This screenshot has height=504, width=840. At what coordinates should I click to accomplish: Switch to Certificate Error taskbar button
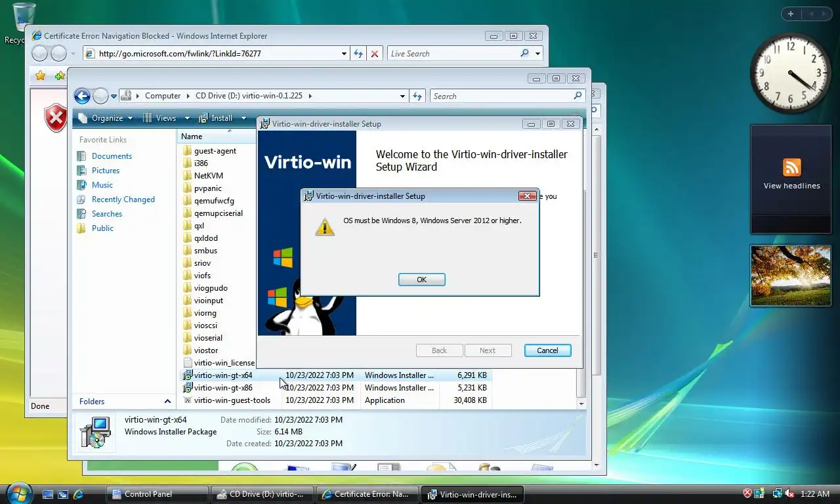click(x=366, y=494)
